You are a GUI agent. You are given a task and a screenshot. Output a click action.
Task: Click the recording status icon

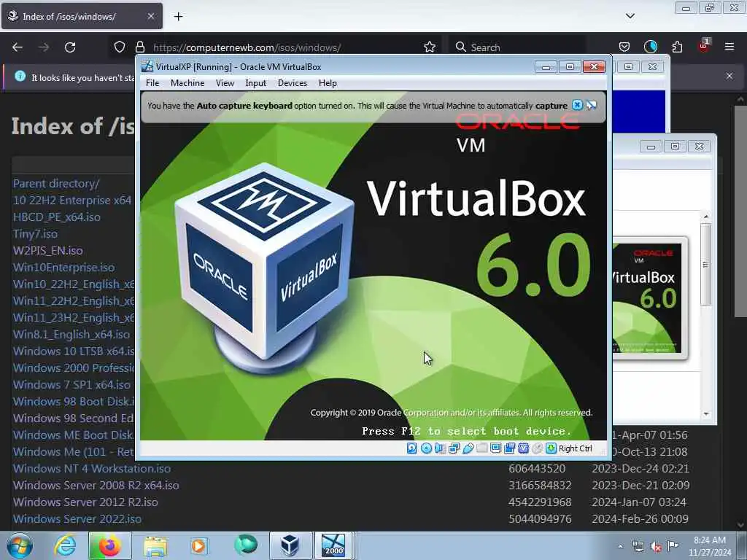tap(510, 448)
